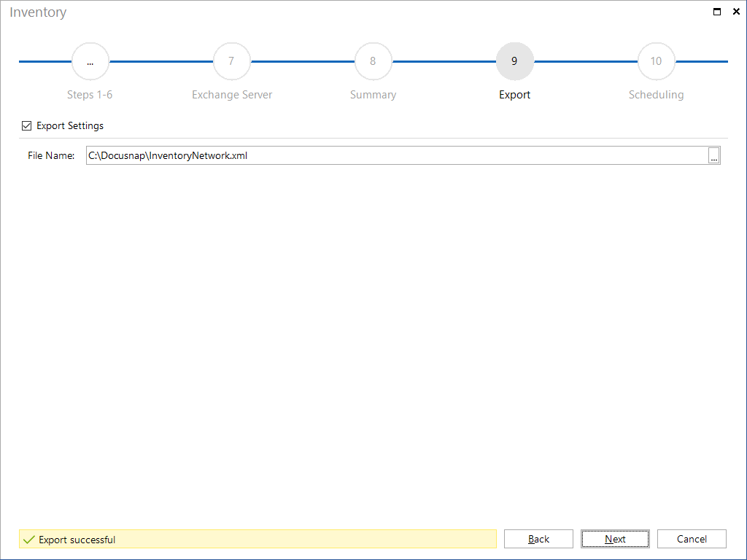The height and width of the screenshot is (560, 747).
Task: Click the Summary step label
Action: click(373, 95)
